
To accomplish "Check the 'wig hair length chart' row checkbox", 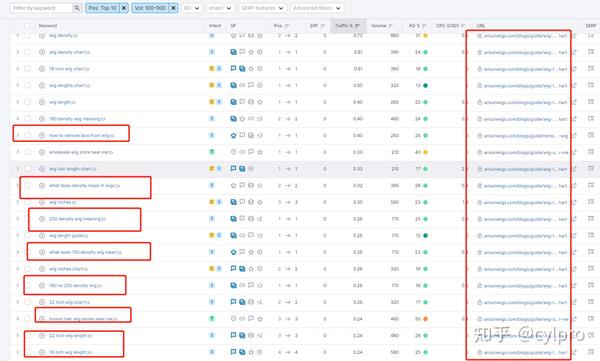I will click(27, 169).
